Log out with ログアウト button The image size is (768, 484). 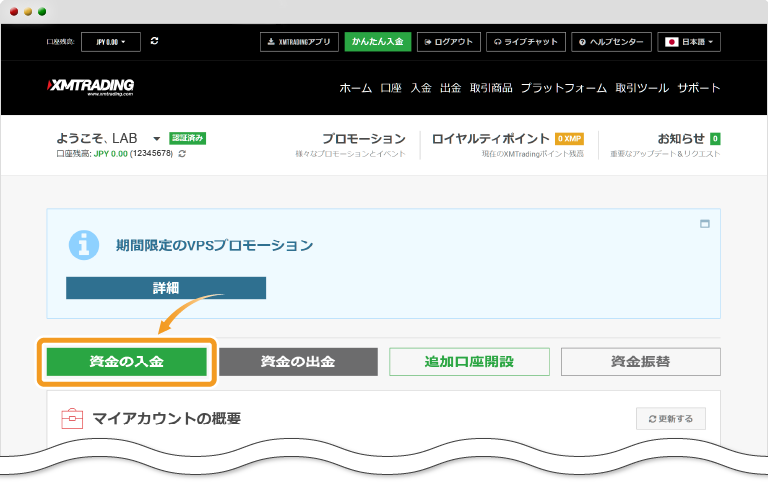coord(449,42)
